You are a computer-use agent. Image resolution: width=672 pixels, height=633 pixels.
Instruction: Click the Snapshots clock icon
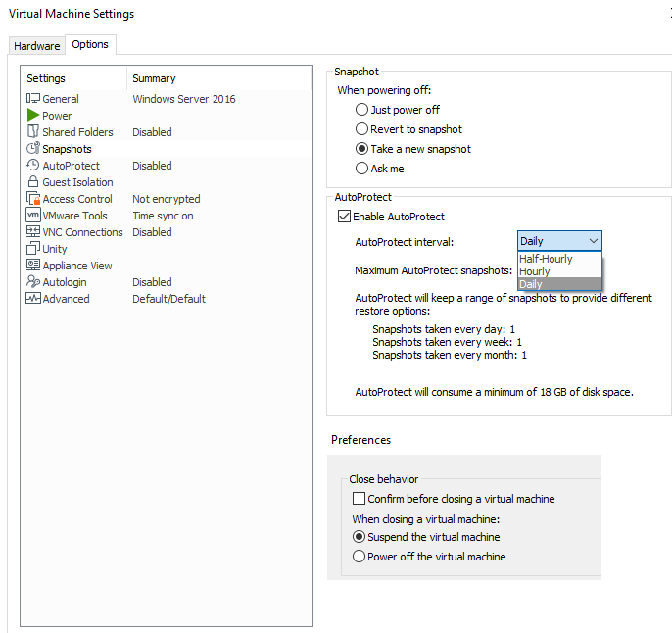[33, 148]
